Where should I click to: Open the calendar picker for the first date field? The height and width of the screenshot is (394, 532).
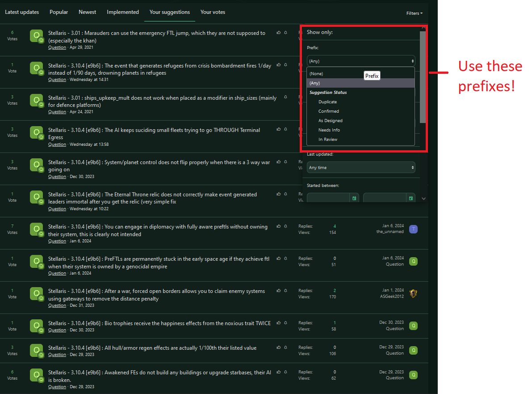tap(354, 197)
